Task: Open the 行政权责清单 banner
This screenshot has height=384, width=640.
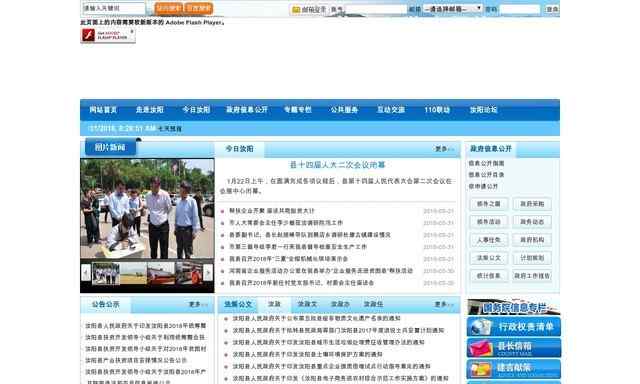Action: coord(513,327)
